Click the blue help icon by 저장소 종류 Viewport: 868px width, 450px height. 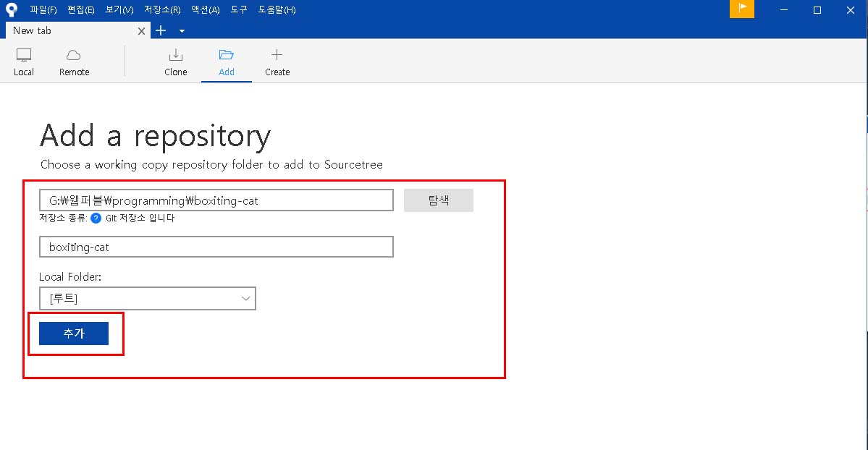[96, 218]
